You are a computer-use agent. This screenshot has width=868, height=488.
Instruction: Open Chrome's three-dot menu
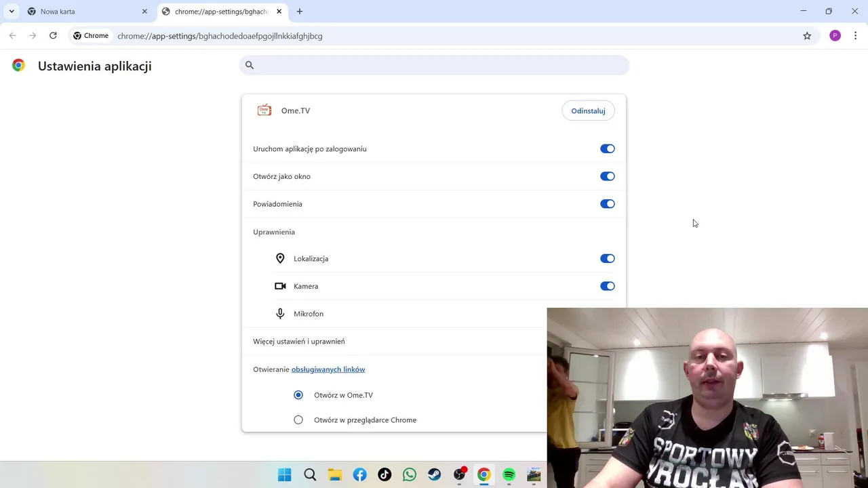pyautogui.click(x=855, y=36)
